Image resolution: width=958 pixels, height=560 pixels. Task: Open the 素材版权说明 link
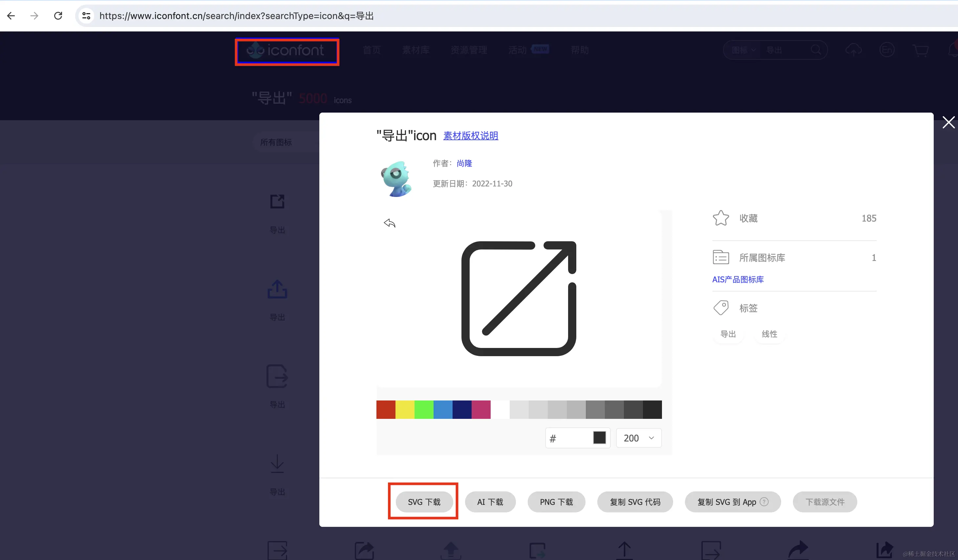(x=470, y=136)
